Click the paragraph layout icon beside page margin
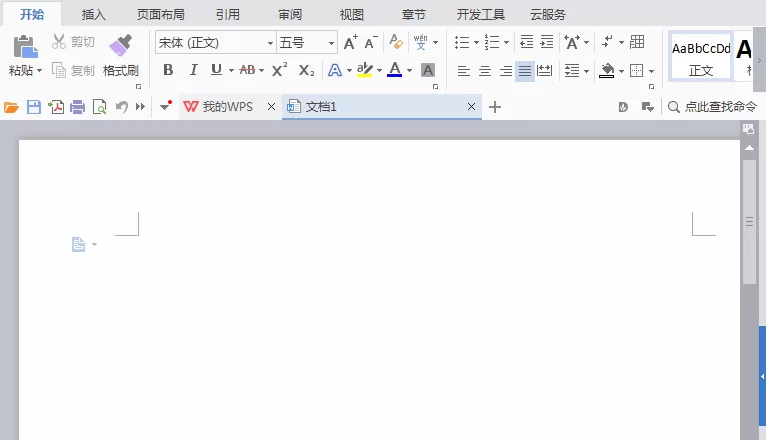 (78, 245)
